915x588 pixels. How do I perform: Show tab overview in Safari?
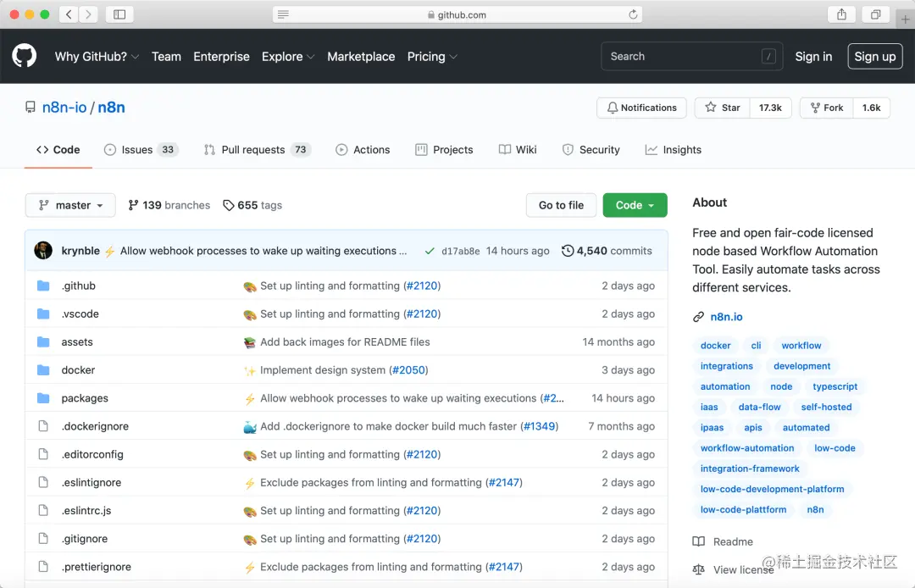(875, 14)
